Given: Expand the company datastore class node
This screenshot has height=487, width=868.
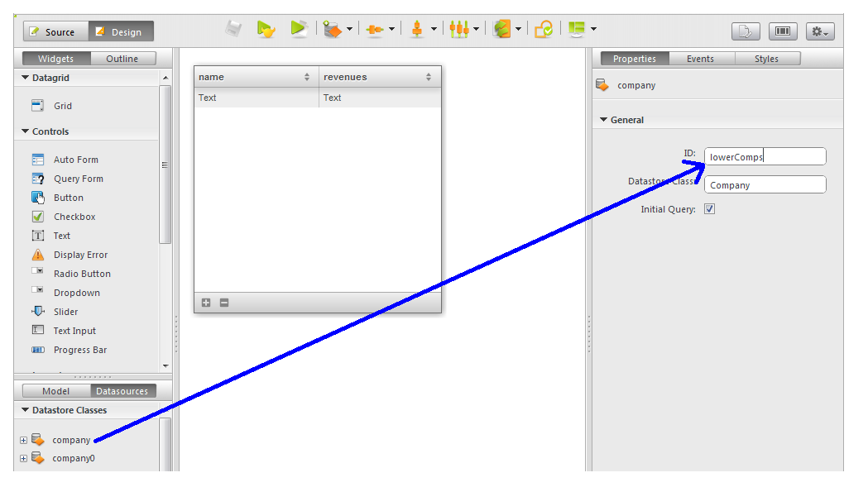Looking at the screenshot, I should [23, 440].
